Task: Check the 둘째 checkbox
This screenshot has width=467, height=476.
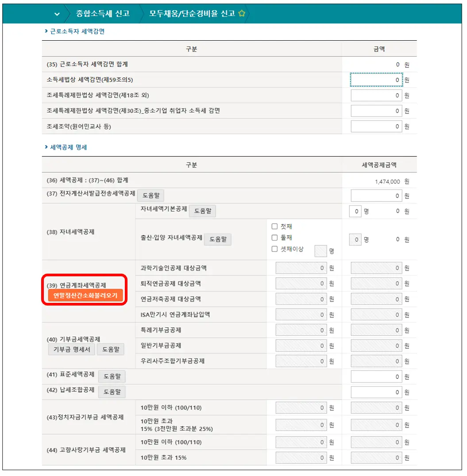Action: coord(274,237)
